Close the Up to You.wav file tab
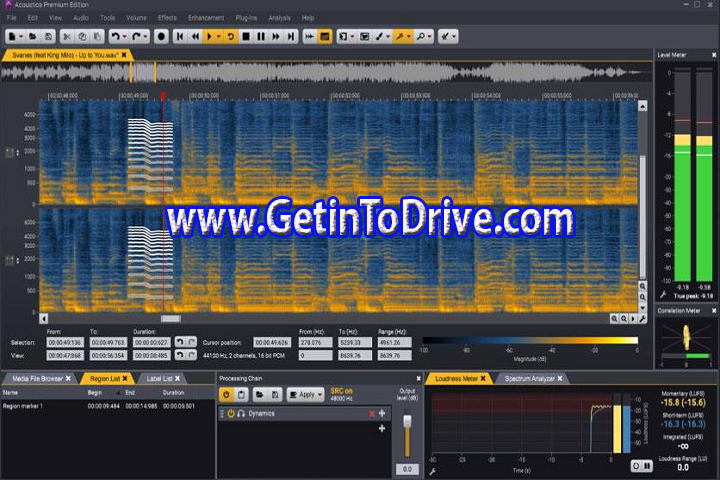The width and height of the screenshot is (720, 480). click(x=124, y=55)
